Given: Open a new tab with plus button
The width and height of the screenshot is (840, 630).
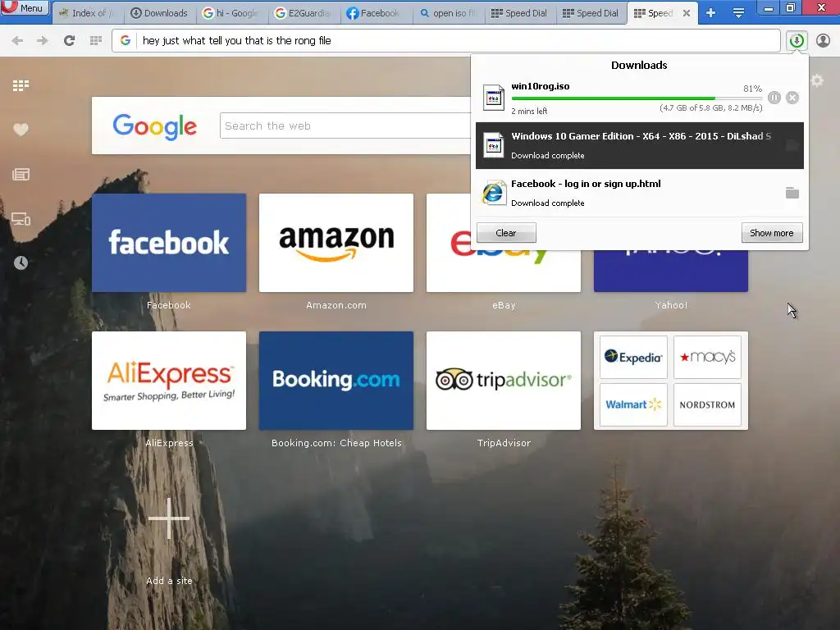Looking at the screenshot, I should pyautogui.click(x=711, y=13).
